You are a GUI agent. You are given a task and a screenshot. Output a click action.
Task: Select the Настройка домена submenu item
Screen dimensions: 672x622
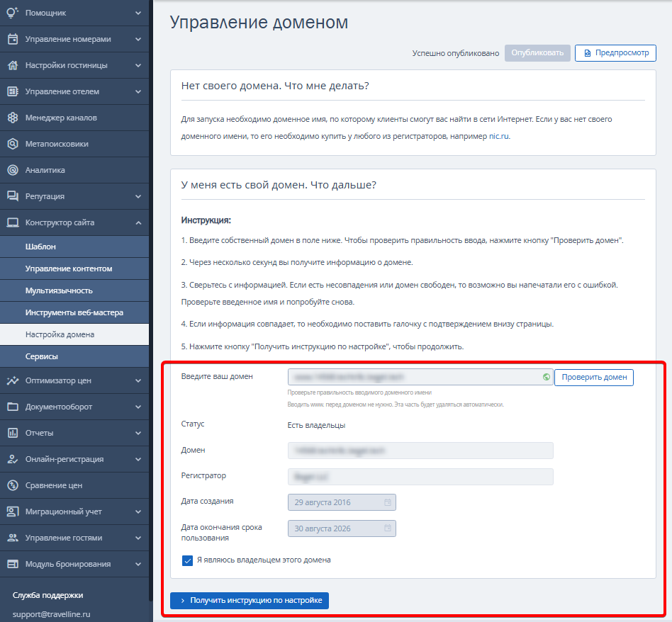coord(74,334)
